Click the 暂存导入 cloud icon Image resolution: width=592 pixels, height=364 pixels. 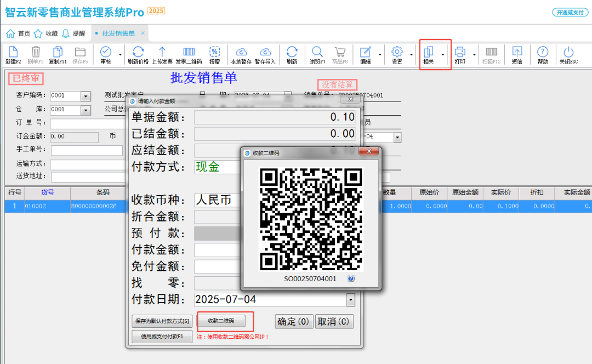[265, 52]
